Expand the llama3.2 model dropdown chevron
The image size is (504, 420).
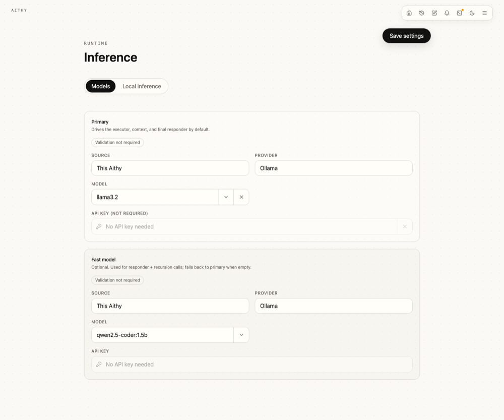[x=226, y=197]
